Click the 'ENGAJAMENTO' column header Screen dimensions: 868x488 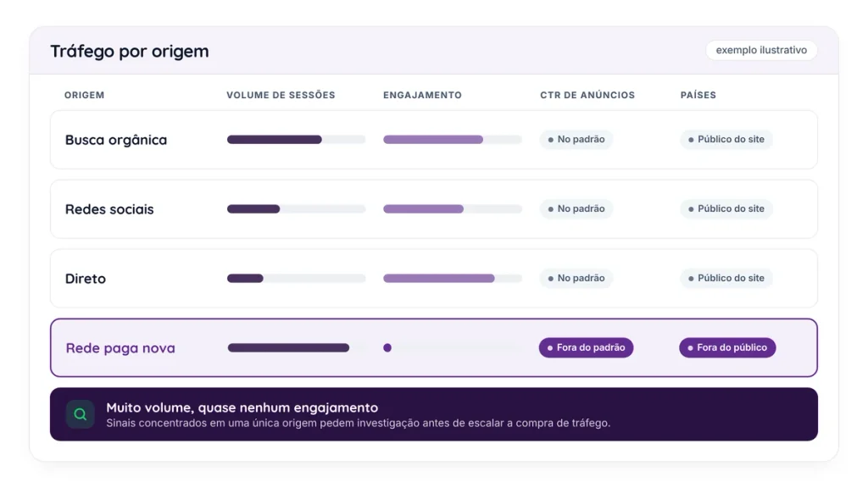coord(422,95)
